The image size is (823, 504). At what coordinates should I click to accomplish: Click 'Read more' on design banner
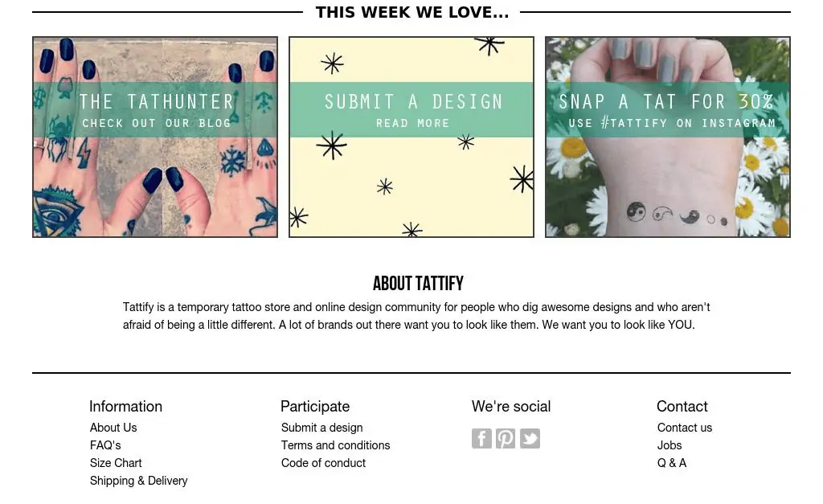click(x=412, y=123)
